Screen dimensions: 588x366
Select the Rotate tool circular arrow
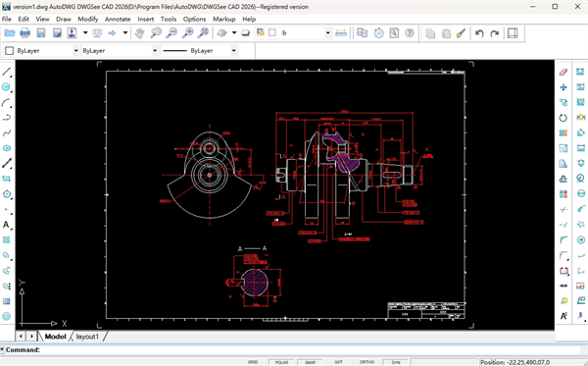[563, 118]
